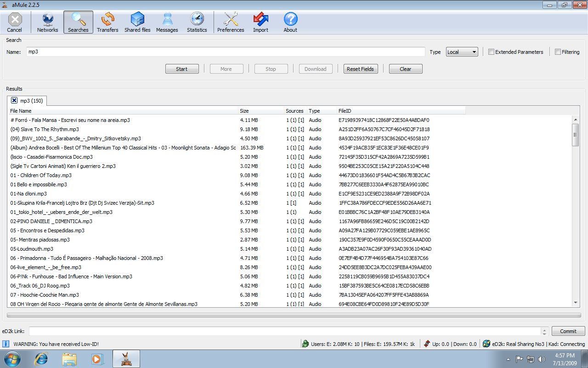Click the results scrollbar up arrow
Image resolution: width=588 pixels, height=368 pixels.
click(576, 119)
